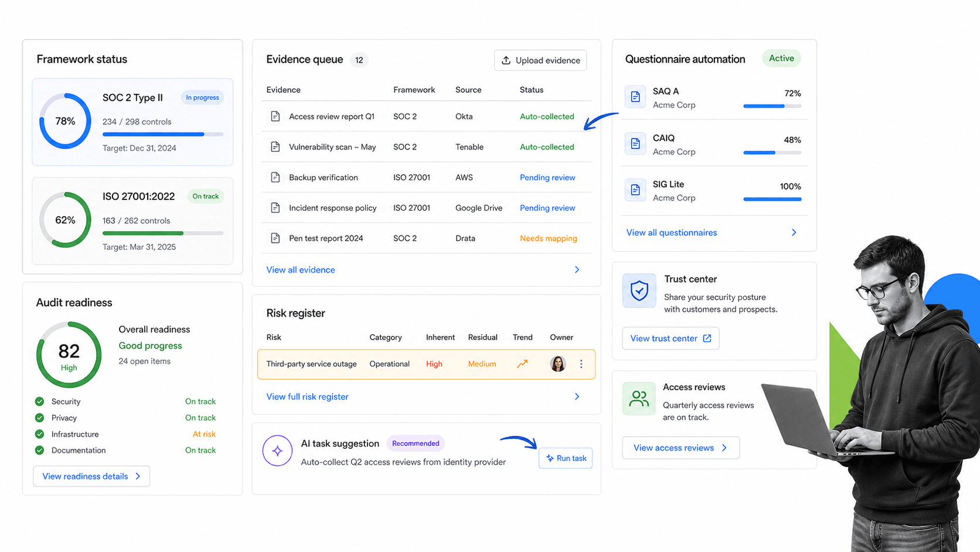980x552 pixels.
Task: Click the green check icon beside Infrastructure
Action: [x=39, y=434]
